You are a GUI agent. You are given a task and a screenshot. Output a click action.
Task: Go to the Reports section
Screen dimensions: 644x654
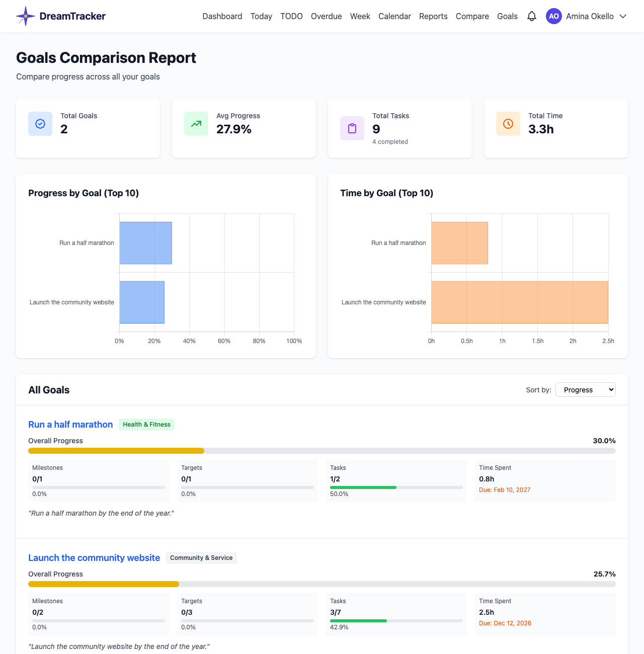click(x=433, y=16)
